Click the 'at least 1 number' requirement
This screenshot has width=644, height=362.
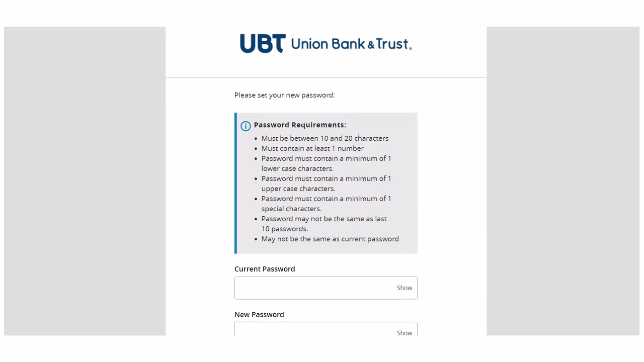pyautogui.click(x=312, y=148)
